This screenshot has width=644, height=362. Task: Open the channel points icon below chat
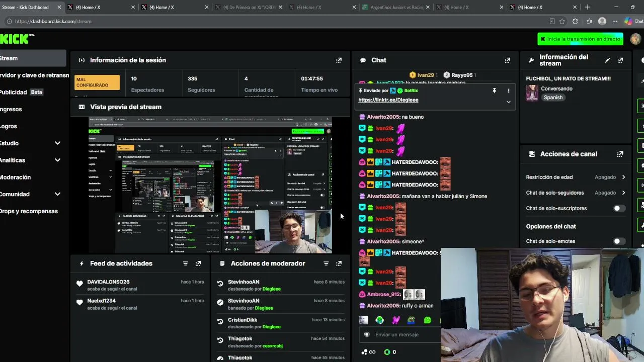point(369,352)
